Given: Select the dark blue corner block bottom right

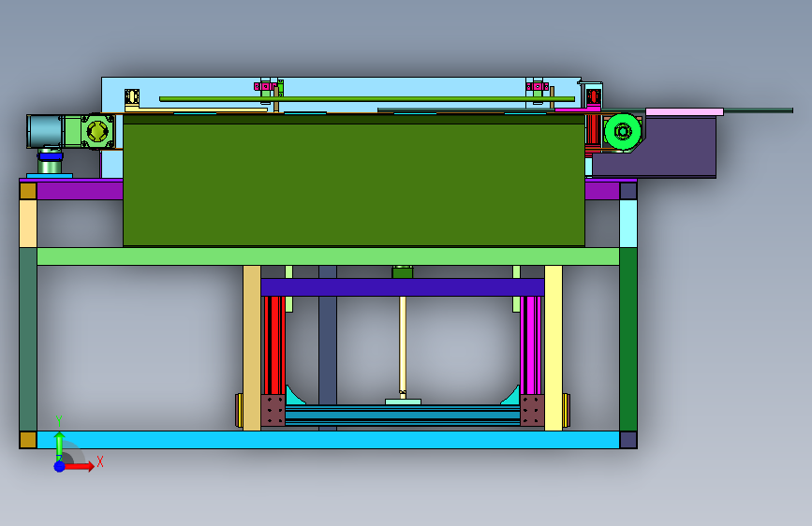Looking at the screenshot, I should (x=628, y=440).
